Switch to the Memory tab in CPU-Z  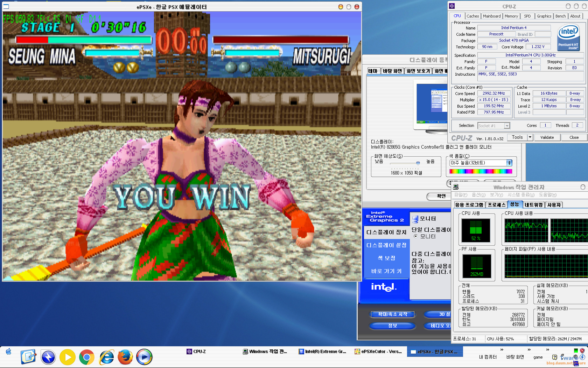click(x=511, y=16)
